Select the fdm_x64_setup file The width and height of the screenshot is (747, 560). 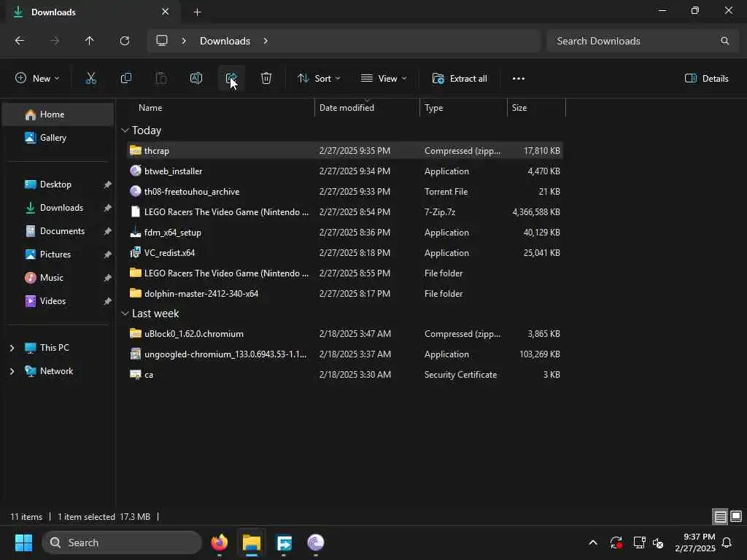[345, 233]
